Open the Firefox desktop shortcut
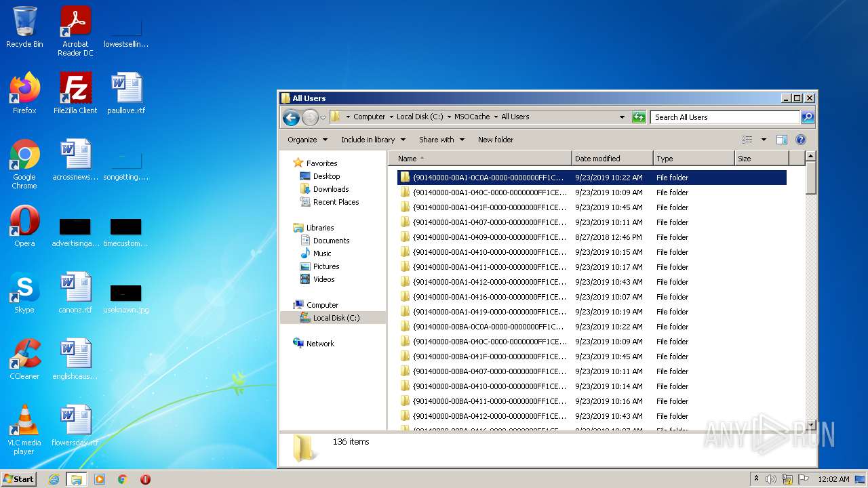Viewport: 868px width, 488px height. tap(24, 94)
